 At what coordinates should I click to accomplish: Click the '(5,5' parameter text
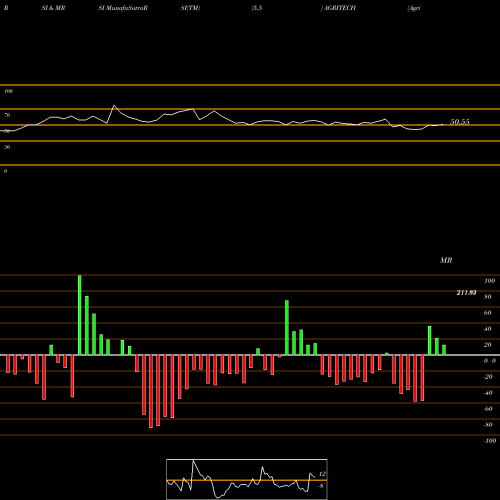click(x=257, y=8)
